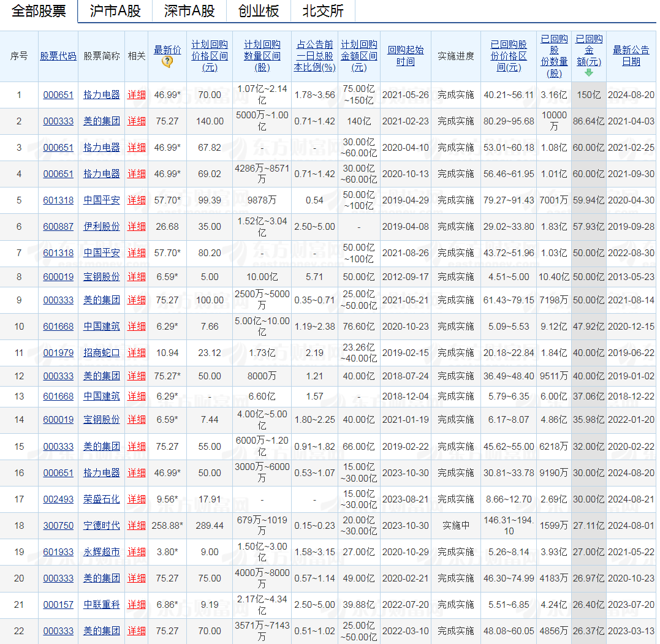Click 详细 link in the 中国平安 row

pos(136,200)
